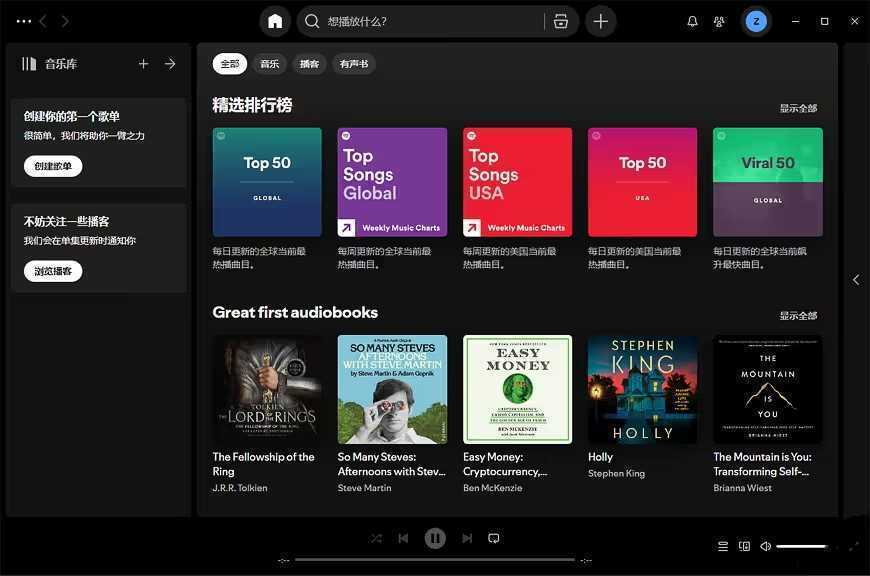Enable shuffle playback
The width and height of the screenshot is (870, 576).
[375, 537]
